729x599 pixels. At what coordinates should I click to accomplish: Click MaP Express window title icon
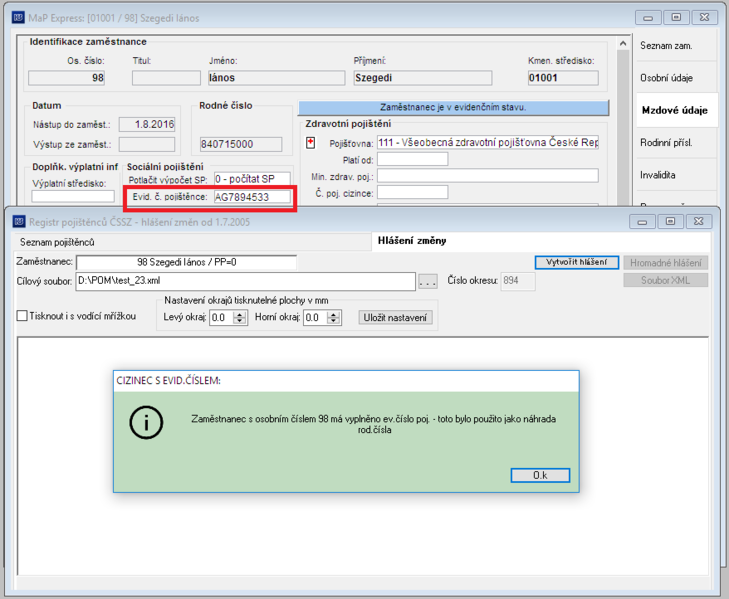pyautogui.click(x=18, y=18)
